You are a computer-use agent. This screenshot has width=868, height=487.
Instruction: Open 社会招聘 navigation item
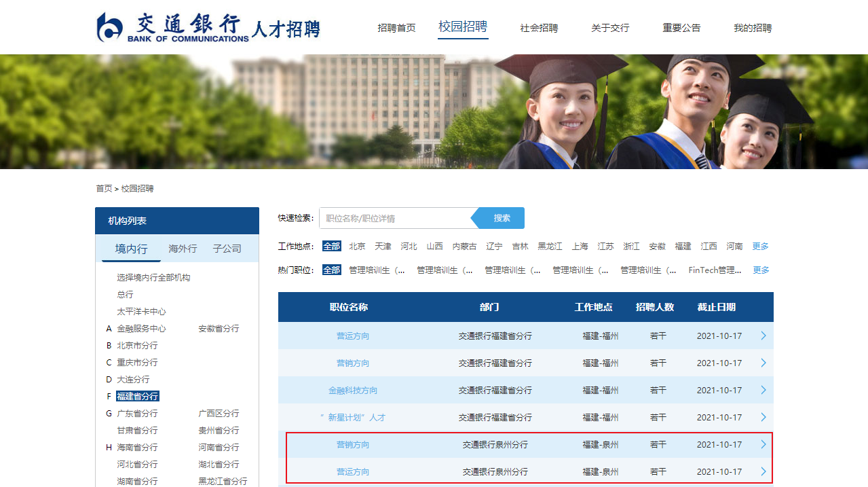(x=539, y=28)
